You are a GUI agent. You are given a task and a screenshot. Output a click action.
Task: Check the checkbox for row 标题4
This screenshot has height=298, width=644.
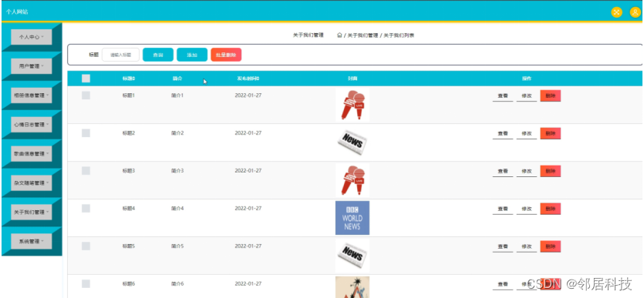(86, 209)
